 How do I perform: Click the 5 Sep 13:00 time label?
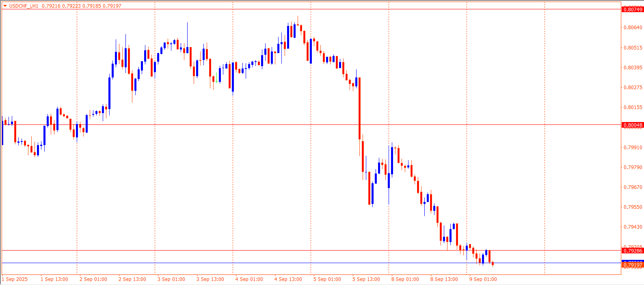[366, 279]
